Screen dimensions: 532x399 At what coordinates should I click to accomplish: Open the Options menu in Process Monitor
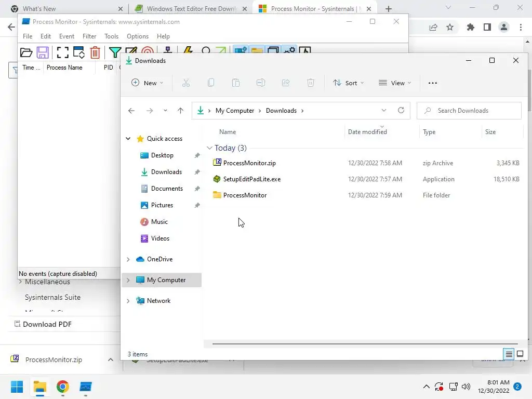pos(137,36)
